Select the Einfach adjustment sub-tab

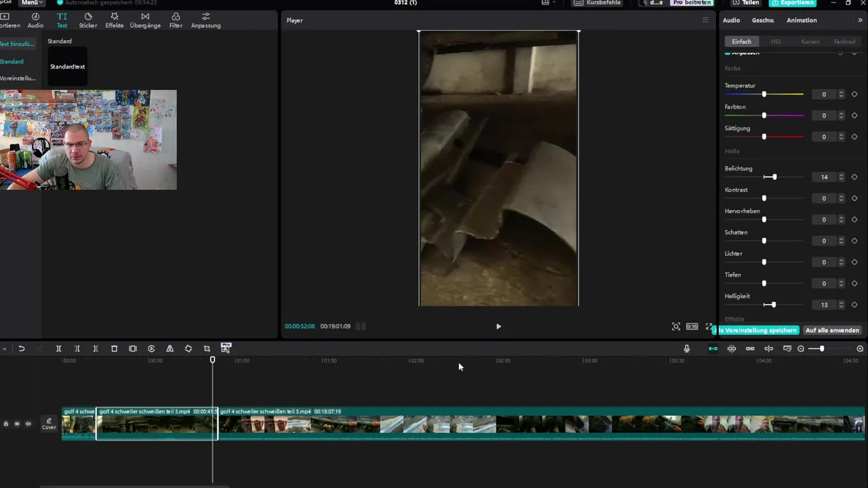tap(741, 41)
